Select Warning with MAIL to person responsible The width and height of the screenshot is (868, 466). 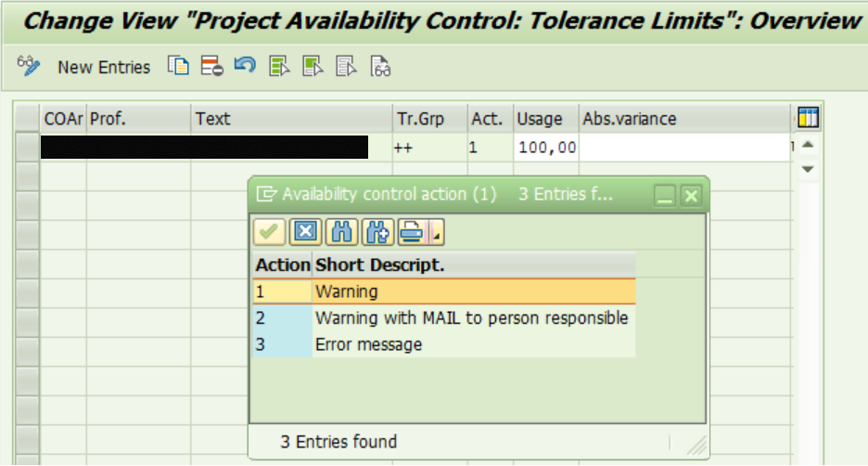coord(472,318)
